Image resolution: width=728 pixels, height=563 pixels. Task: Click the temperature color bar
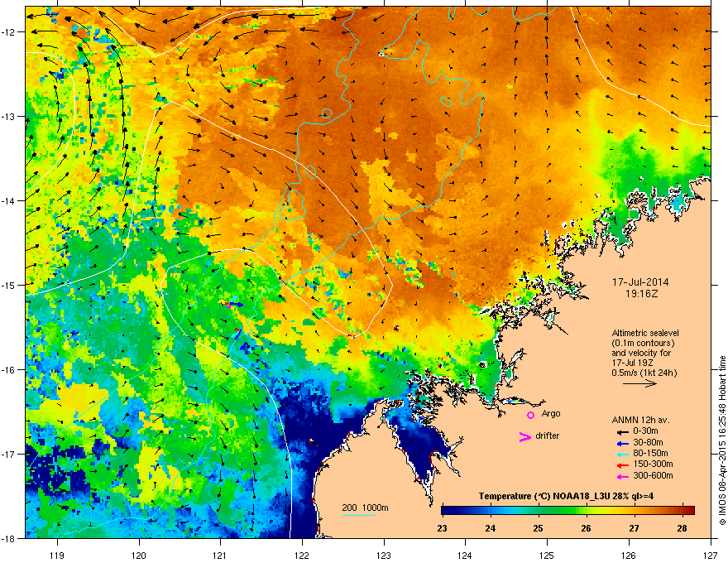568,510
